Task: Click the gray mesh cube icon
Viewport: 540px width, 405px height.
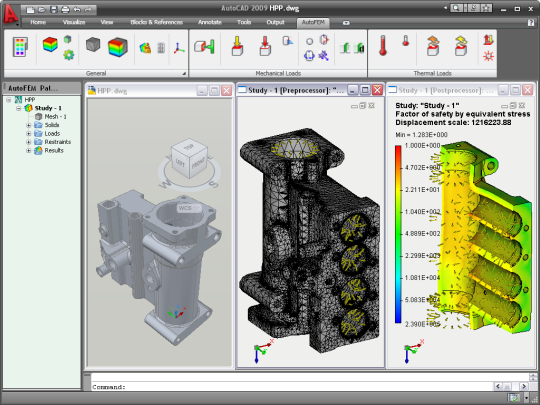Action: [93, 45]
